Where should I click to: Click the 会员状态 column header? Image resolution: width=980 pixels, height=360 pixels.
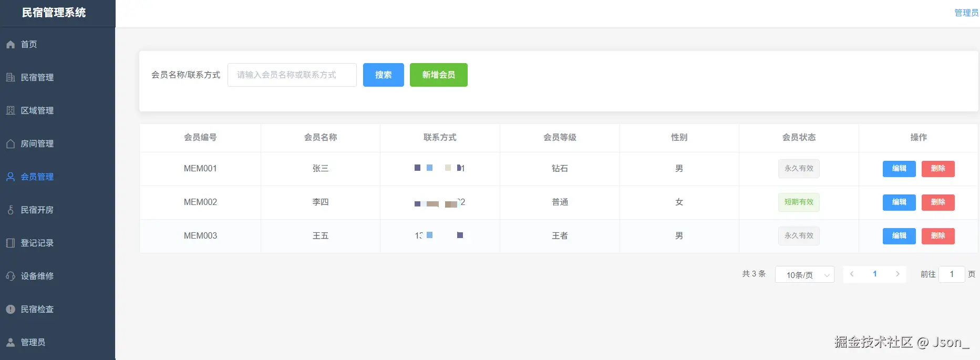(x=799, y=138)
